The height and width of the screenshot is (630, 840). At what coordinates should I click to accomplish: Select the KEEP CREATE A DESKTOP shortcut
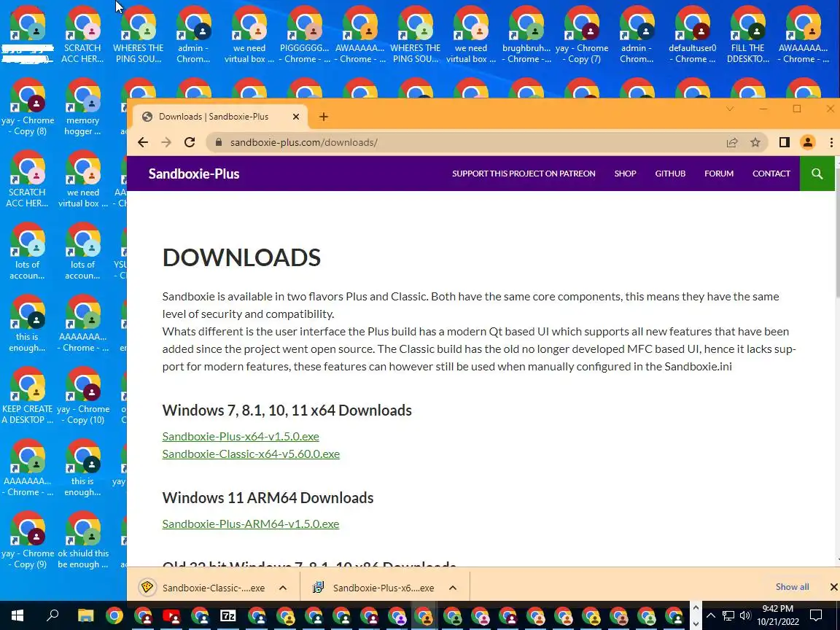[x=27, y=396]
